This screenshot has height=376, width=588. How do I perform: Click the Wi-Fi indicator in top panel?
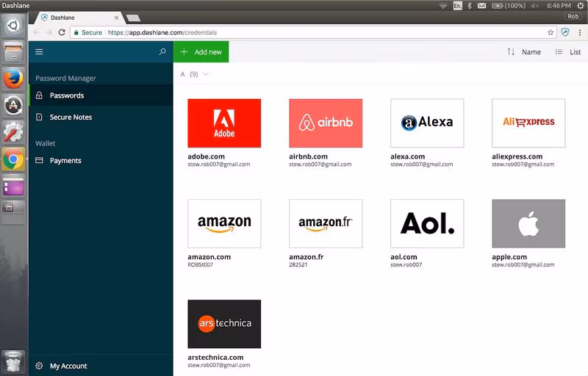click(443, 6)
